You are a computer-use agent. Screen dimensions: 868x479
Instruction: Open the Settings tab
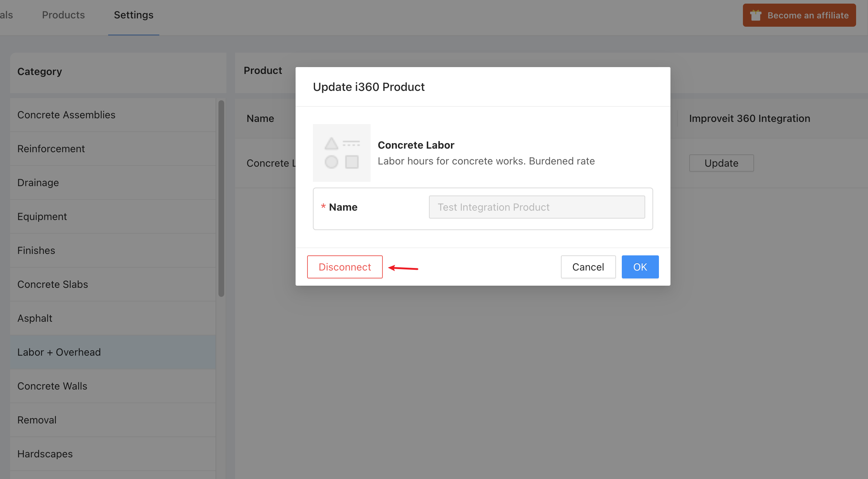(133, 15)
